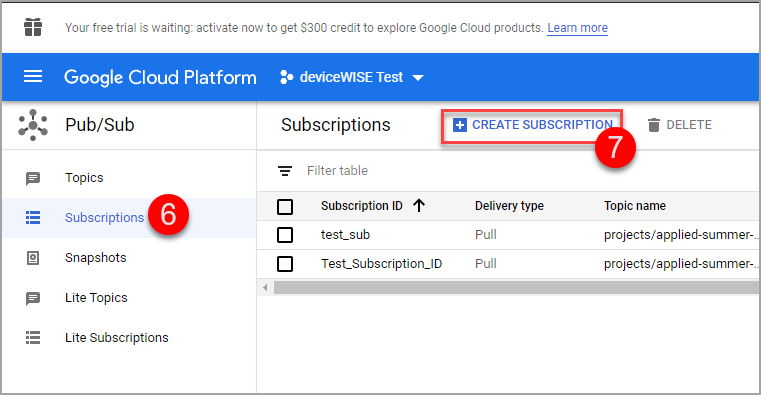Check the test_sub row checkbox
The height and width of the screenshot is (395, 761).
click(285, 235)
